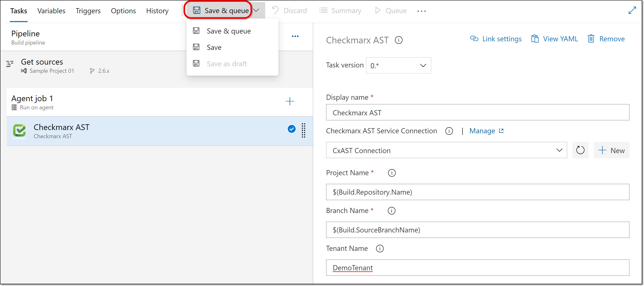
Task: Click the Remove trash can icon
Action: click(591, 38)
